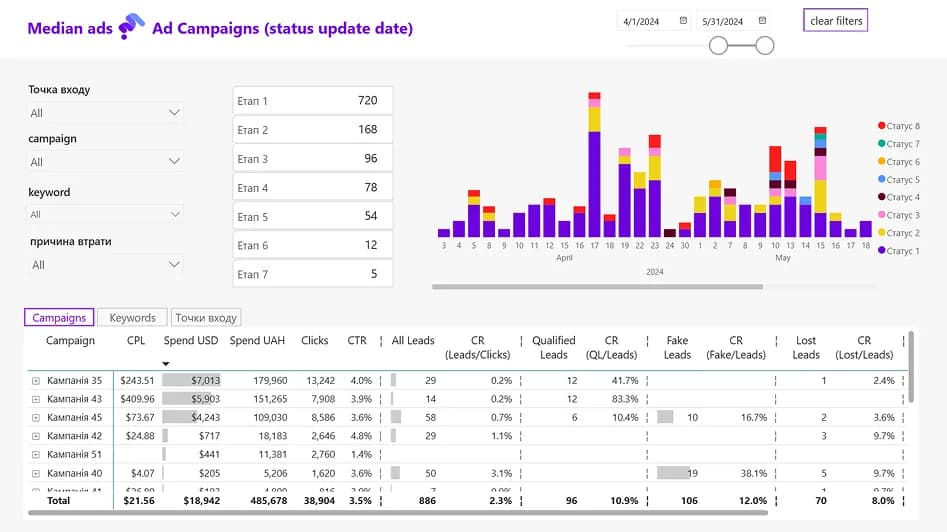Screen dimensions: 947x532
Task: Click the Статус 1 legend marker
Action: tap(881, 251)
